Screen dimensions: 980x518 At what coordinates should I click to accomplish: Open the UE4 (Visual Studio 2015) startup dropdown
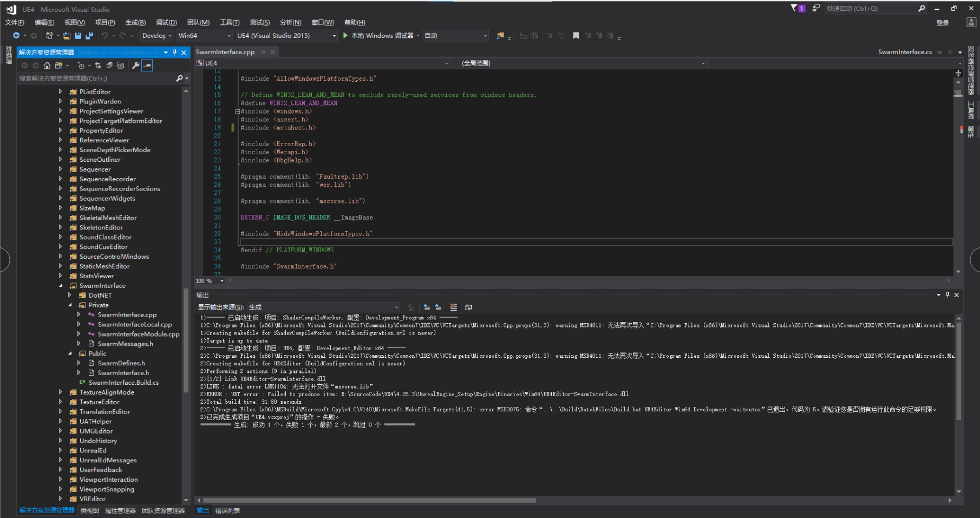click(286, 36)
